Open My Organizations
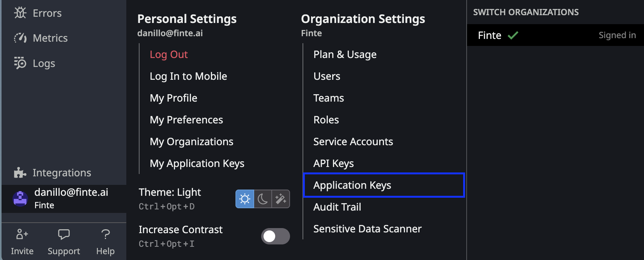644x260 pixels. click(x=191, y=142)
